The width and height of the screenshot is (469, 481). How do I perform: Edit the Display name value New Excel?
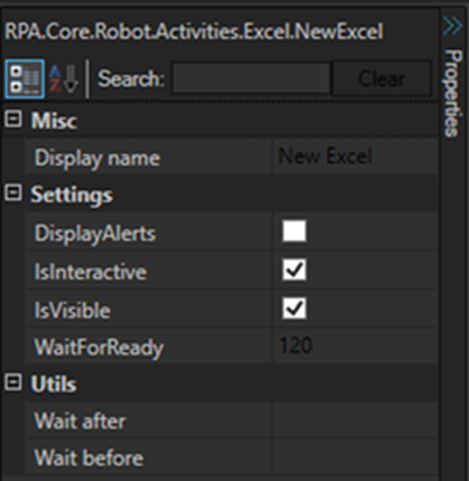355,157
